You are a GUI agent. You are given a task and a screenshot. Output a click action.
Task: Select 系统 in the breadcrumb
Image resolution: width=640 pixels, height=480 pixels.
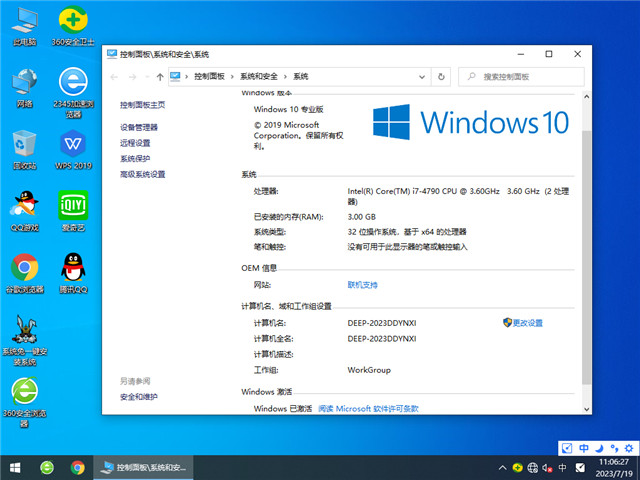pos(301,77)
